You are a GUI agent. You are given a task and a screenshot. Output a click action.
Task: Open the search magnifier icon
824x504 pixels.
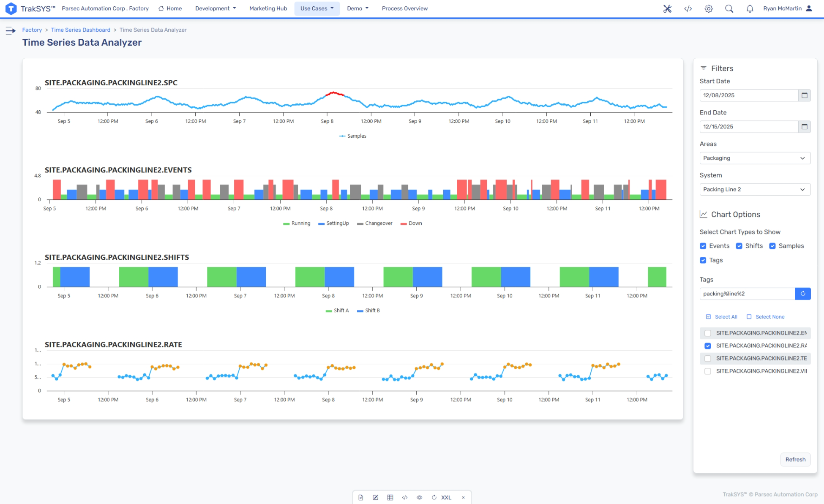pyautogui.click(x=729, y=8)
